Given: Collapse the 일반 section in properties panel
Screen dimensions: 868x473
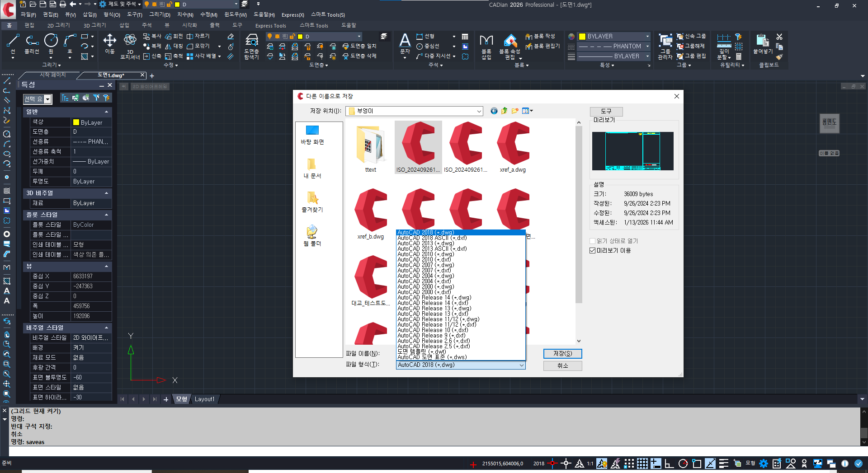Looking at the screenshot, I should [107, 112].
